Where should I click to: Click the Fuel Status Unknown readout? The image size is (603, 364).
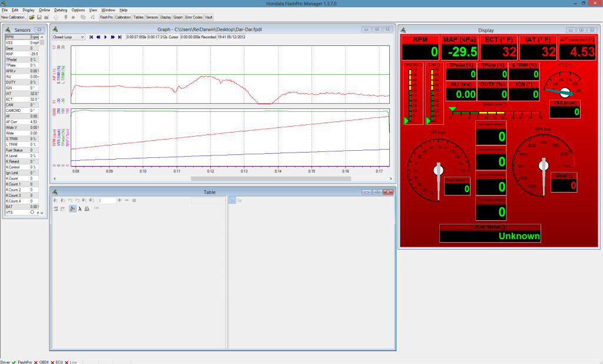490,236
